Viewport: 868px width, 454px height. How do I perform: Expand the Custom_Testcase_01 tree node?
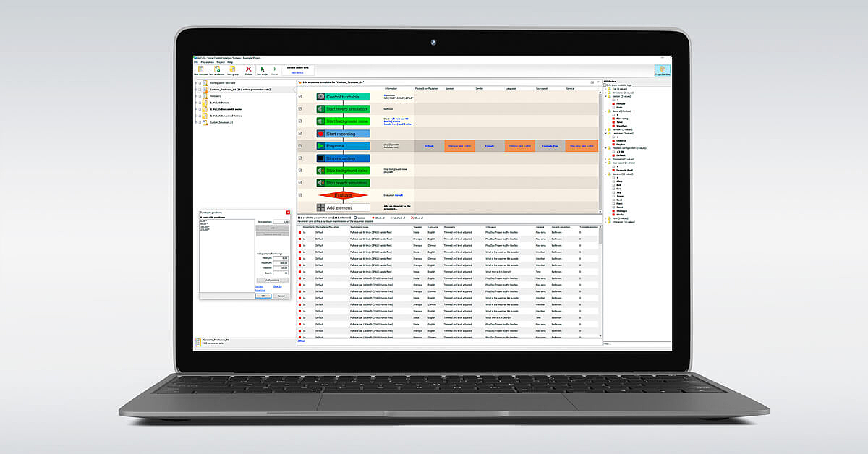(x=196, y=90)
